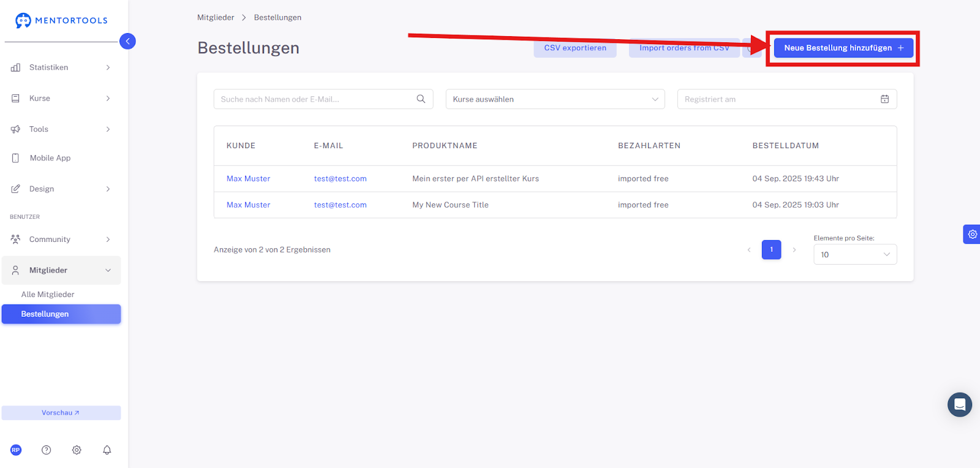Click test@test.com in the API Kurs row
The image size is (980, 468).
(340, 178)
